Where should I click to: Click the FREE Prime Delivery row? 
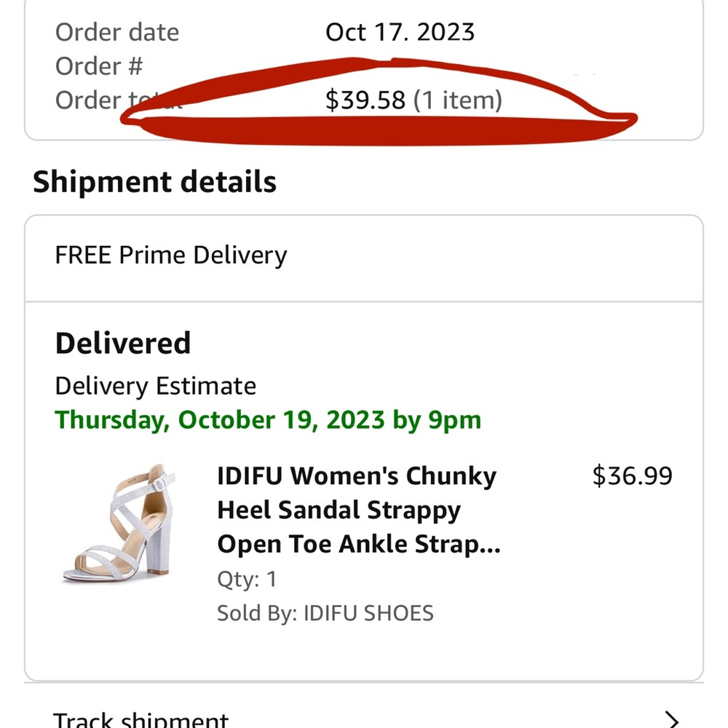[x=171, y=256]
